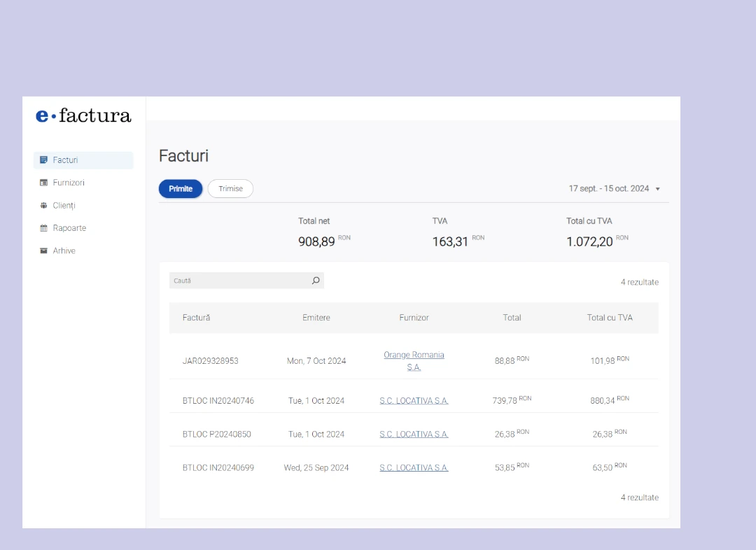Switch to the Trimise tab
The height and width of the screenshot is (550, 756).
(x=230, y=188)
